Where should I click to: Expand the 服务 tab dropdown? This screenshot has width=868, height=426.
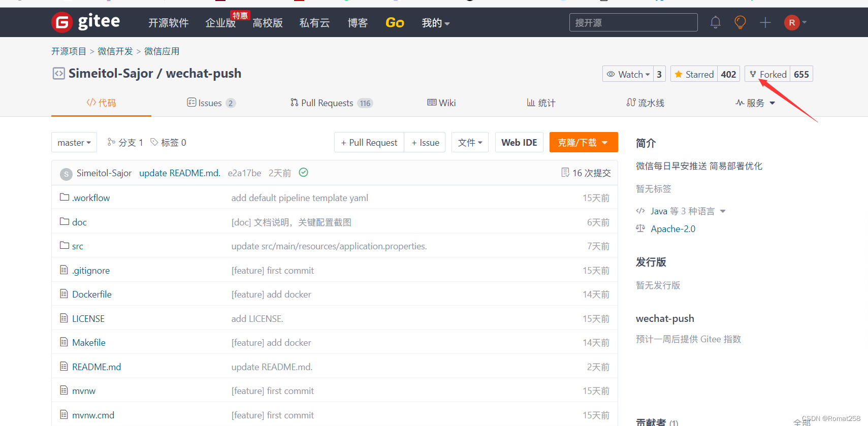pos(755,103)
